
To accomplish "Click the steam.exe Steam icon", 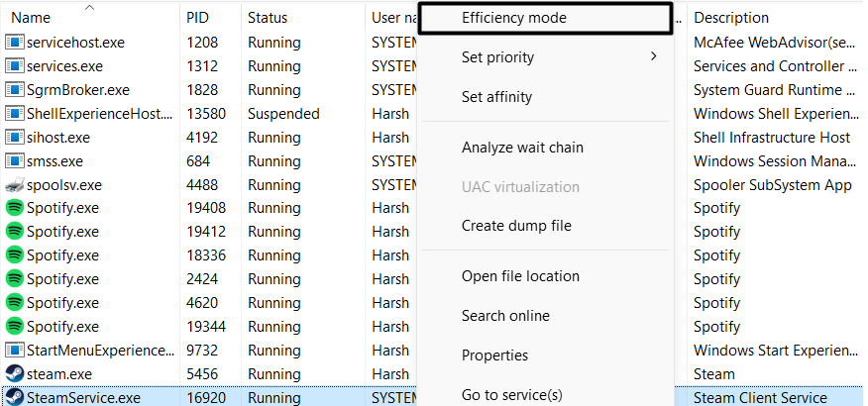I will [14, 374].
